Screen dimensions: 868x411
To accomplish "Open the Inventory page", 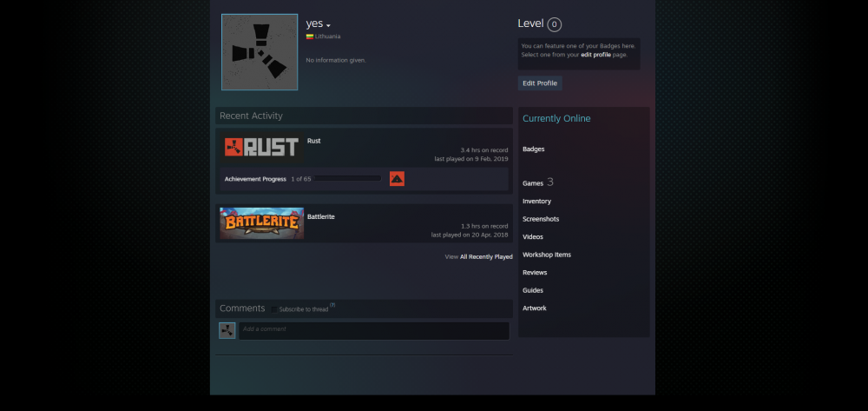I will pyautogui.click(x=537, y=201).
